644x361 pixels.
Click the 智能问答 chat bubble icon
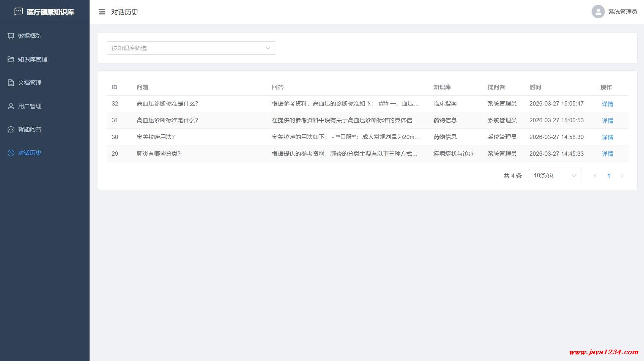(11, 129)
